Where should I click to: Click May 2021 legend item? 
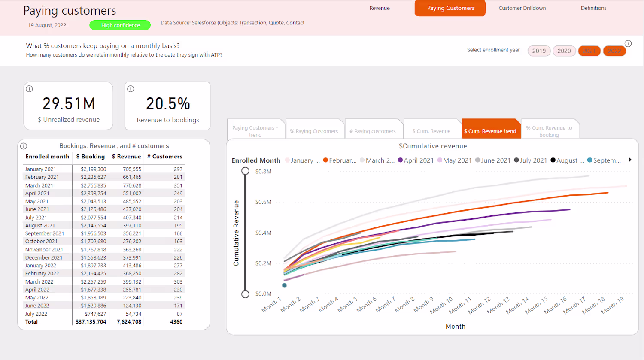(454, 160)
